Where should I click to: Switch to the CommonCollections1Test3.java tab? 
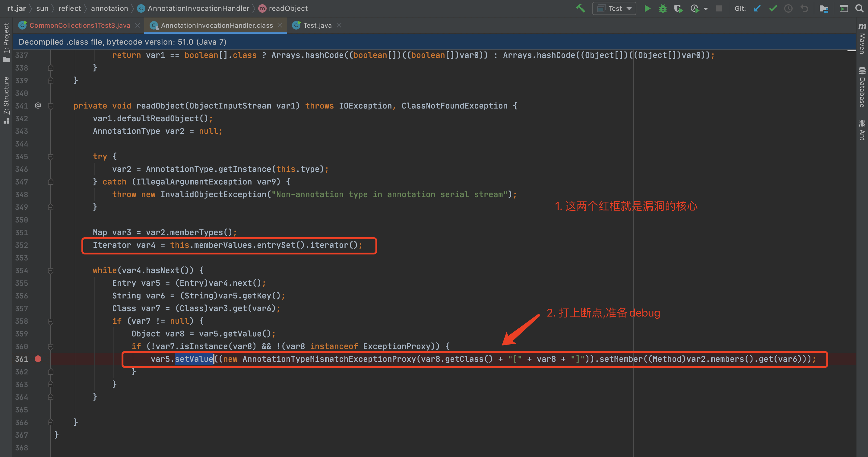(80, 25)
